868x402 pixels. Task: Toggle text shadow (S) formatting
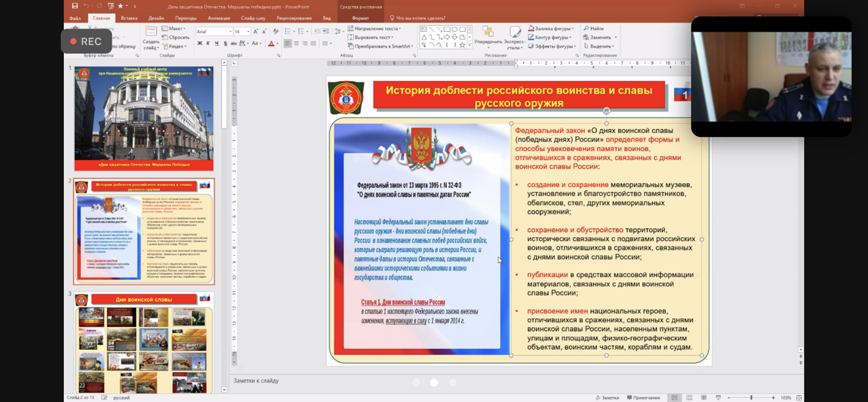[x=225, y=43]
